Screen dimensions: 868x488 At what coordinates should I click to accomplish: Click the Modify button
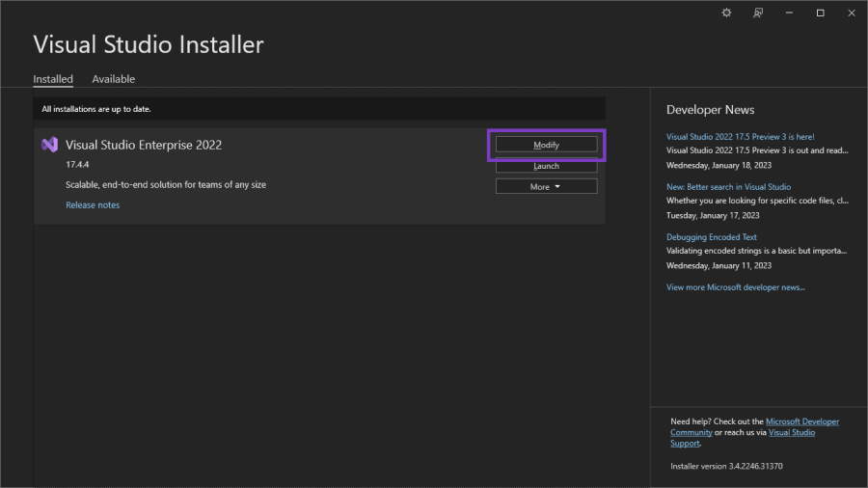547,145
